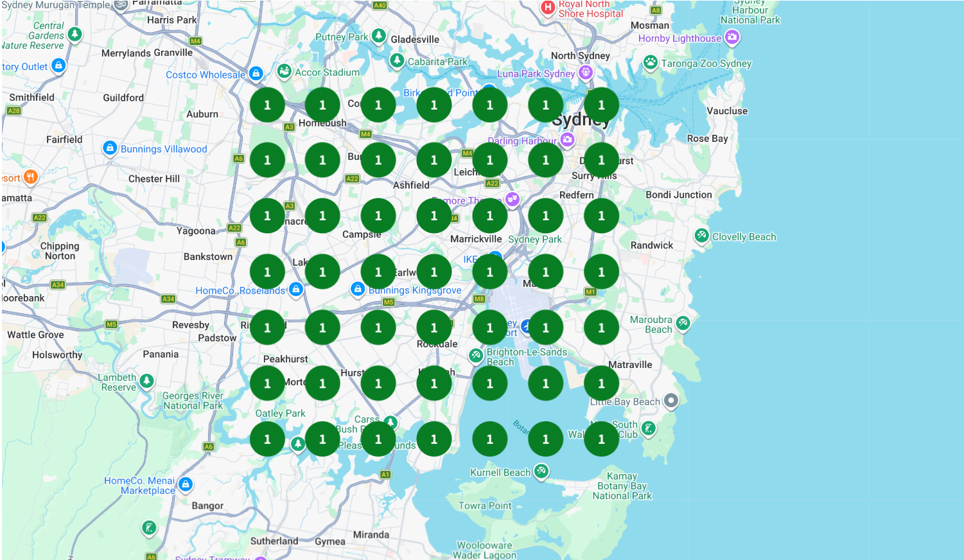Screen dimensions: 964x560
Task: Open the Central Gardens Nature Reserve pin
Action: tap(74, 33)
